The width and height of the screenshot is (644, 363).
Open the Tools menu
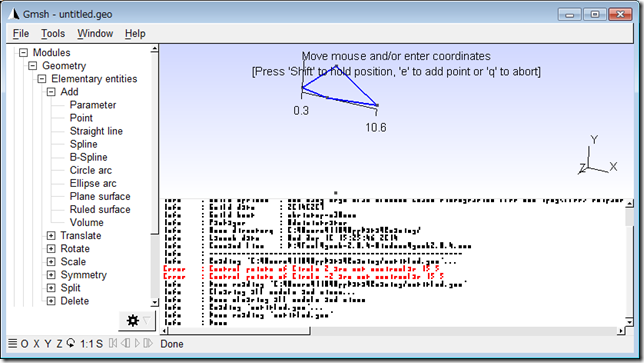coord(53,34)
